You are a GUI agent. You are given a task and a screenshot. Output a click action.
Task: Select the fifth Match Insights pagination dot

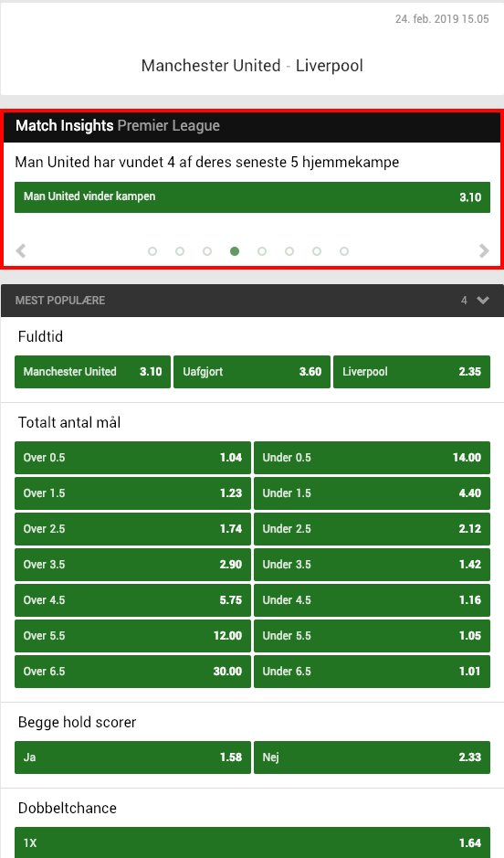pos(262,251)
